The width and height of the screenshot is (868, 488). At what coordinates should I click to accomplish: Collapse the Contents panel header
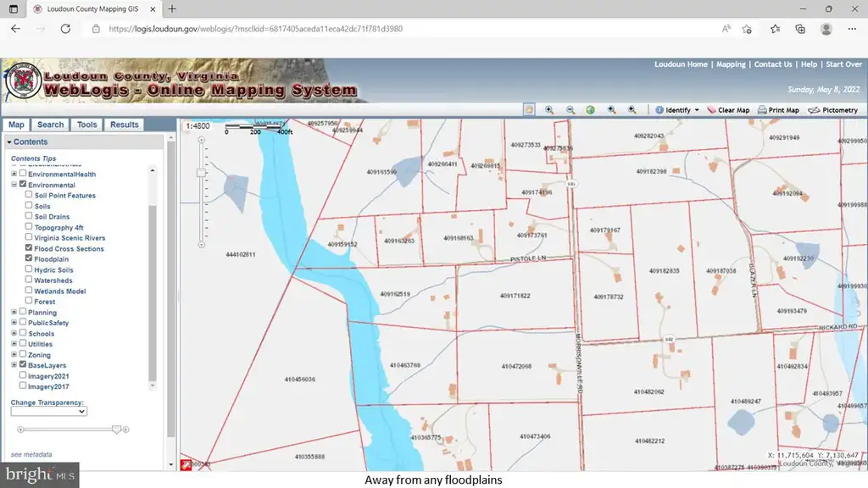pyautogui.click(x=84, y=142)
